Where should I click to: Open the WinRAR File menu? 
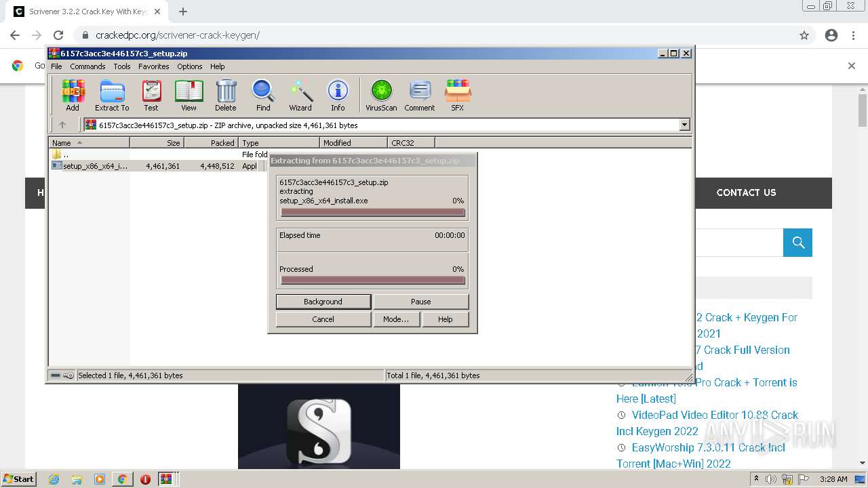(x=56, y=66)
